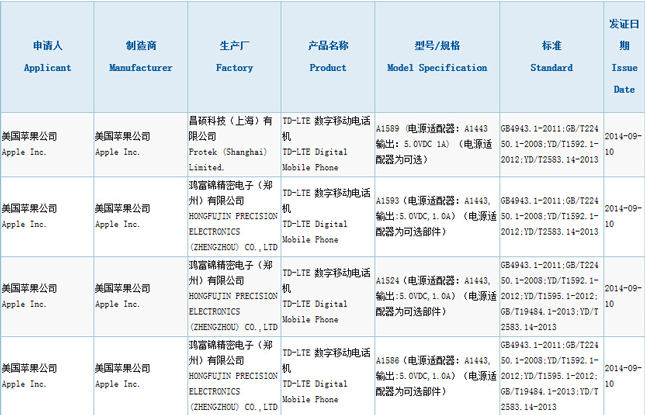
Task: Click the Factory column header
Action: point(234,56)
